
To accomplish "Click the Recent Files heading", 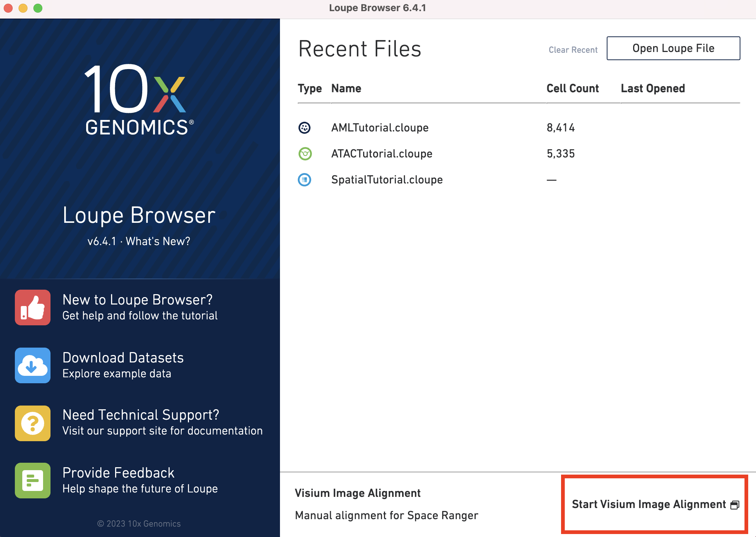I will (360, 49).
